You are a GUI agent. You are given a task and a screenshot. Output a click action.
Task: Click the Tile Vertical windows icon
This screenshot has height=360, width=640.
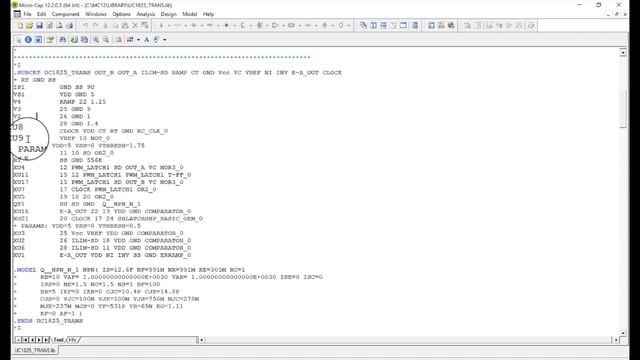373,26
